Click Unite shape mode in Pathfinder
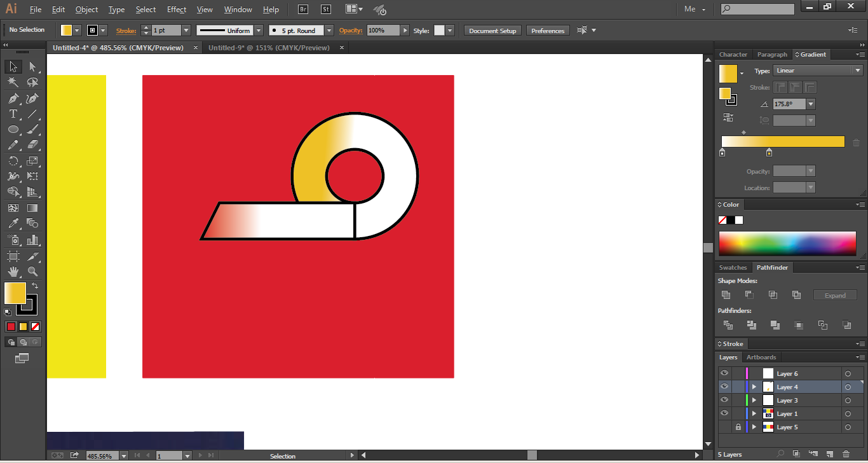The image size is (868, 463). [726, 295]
